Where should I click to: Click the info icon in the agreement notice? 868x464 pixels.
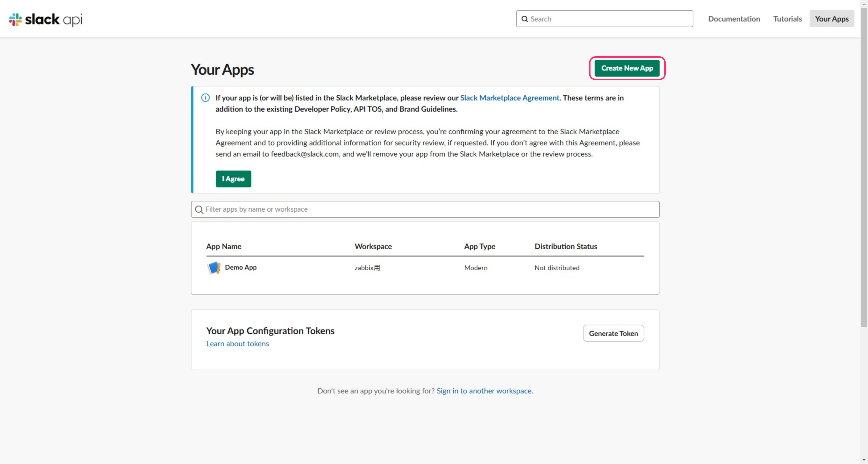[205, 98]
